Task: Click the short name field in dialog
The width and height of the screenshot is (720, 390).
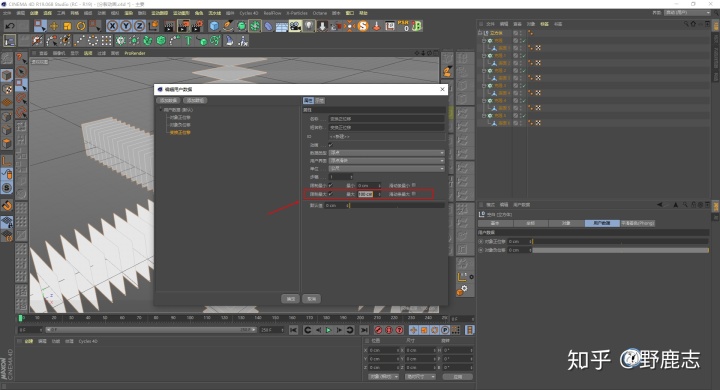Action: (x=386, y=127)
